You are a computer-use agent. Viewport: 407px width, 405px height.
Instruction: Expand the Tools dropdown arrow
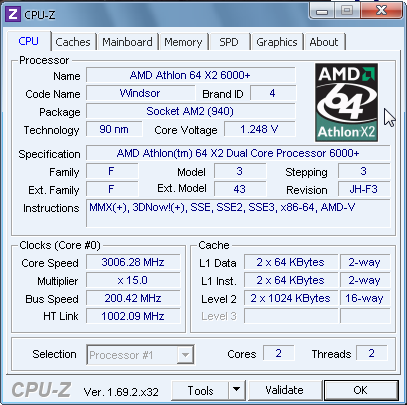pos(237,390)
